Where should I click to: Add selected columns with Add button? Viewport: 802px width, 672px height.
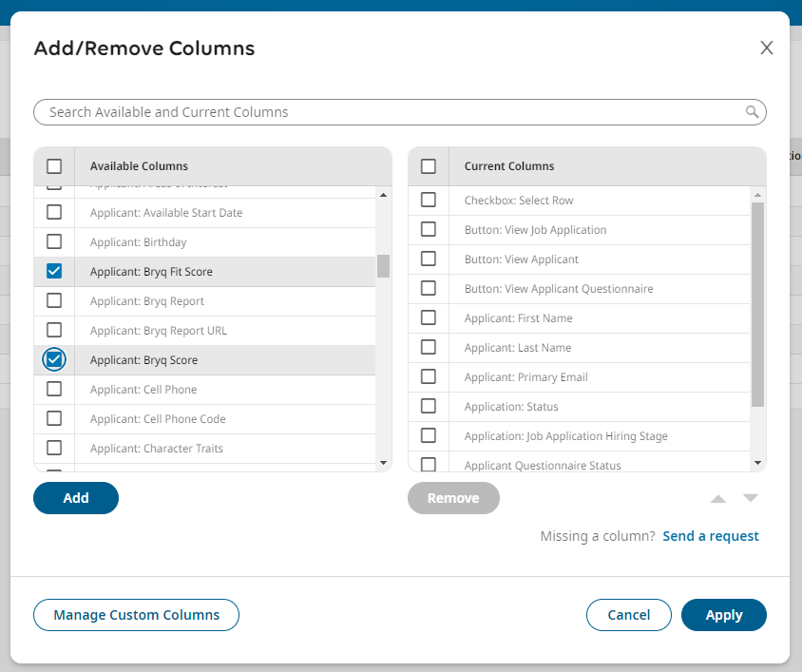pyautogui.click(x=76, y=498)
